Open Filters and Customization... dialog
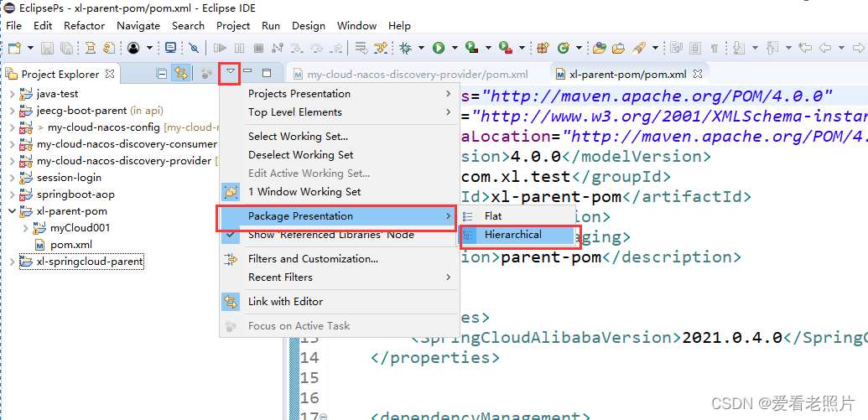Image resolution: width=868 pixels, height=420 pixels. 340,259
